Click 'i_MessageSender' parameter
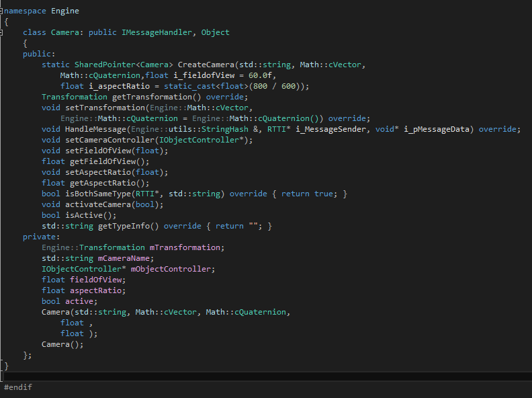The image size is (532, 398). tap(330, 129)
